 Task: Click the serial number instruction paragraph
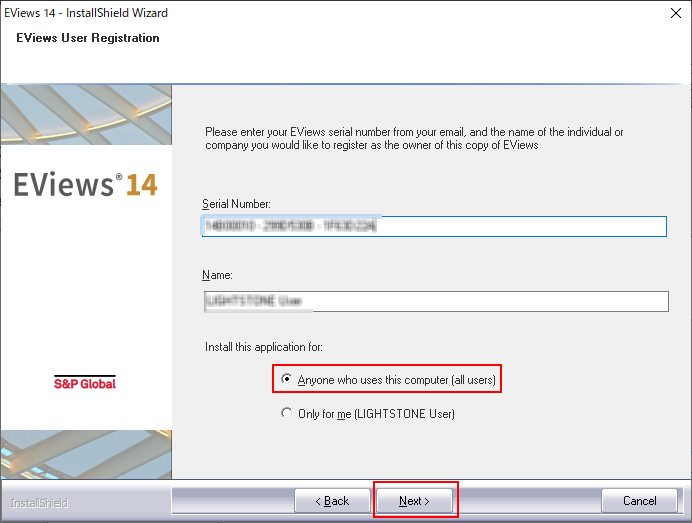[414, 139]
